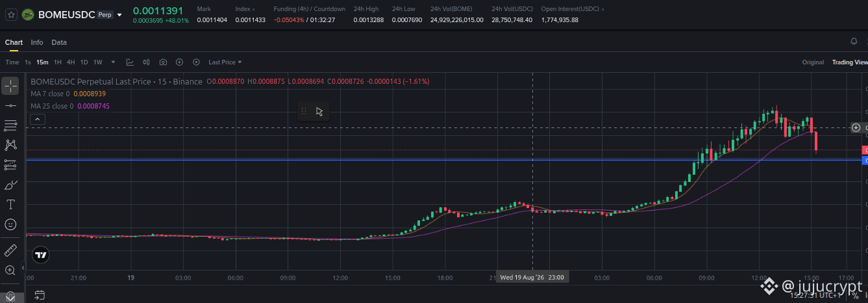Select the 4H time interval
Viewport: 868px width, 303px height.
(71, 62)
